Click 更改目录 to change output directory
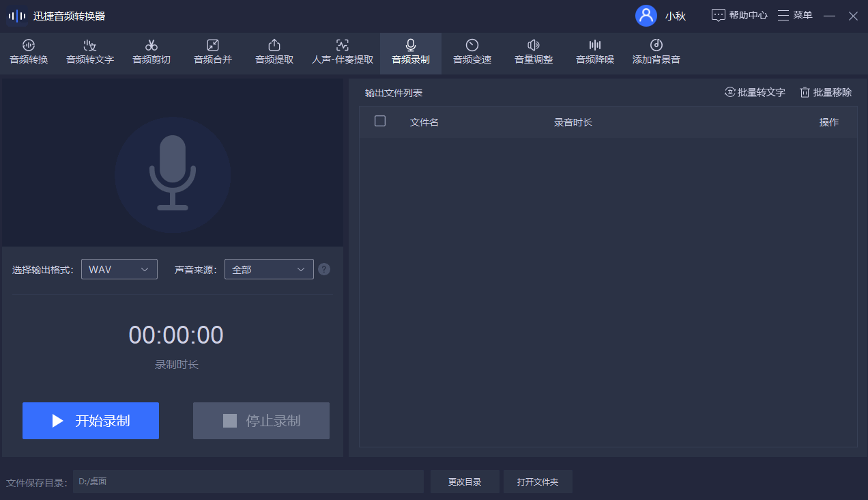Image resolution: width=868 pixels, height=500 pixels. pyautogui.click(x=465, y=482)
